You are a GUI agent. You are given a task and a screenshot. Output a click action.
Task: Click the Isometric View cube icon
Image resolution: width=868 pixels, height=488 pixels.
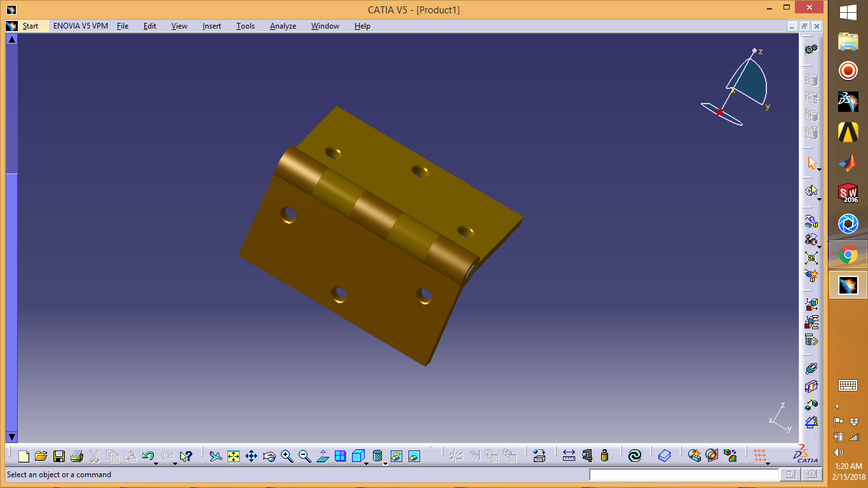click(x=358, y=456)
